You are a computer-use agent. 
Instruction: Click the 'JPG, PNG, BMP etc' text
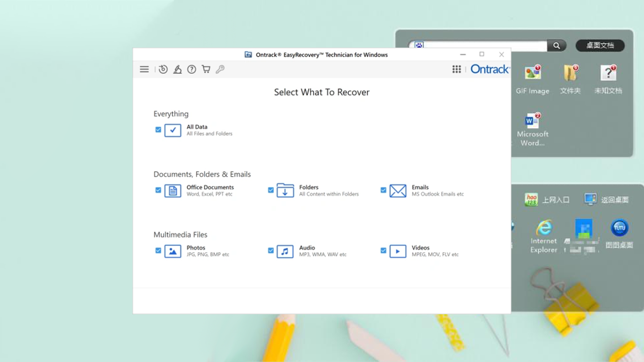pos(208,254)
